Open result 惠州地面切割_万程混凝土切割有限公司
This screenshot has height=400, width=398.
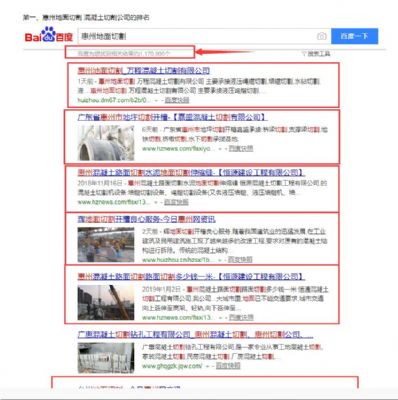click(144, 70)
